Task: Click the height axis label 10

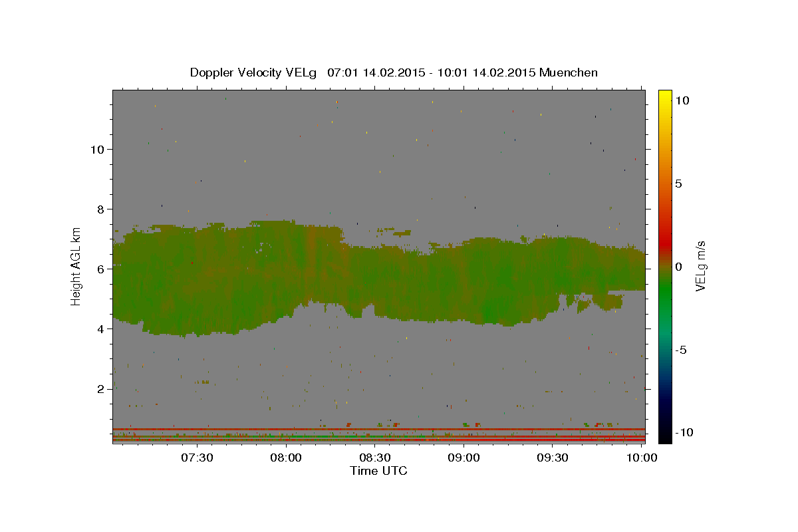Action: [96, 149]
